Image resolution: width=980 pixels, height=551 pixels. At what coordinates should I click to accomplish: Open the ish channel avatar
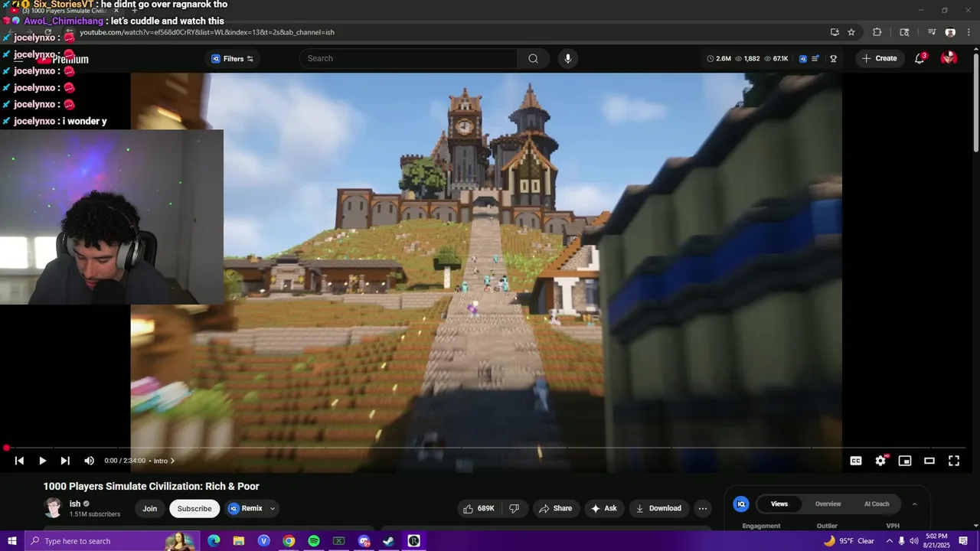(53, 508)
